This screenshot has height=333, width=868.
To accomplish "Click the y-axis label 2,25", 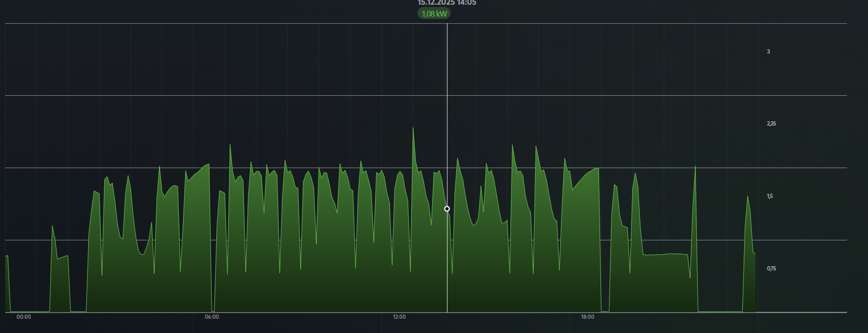I will (x=771, y=124).
